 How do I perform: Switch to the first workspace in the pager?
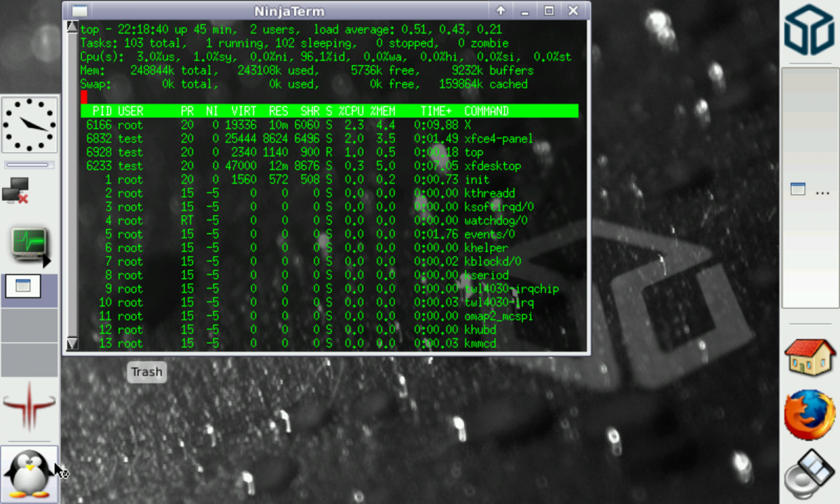[29, 290]
